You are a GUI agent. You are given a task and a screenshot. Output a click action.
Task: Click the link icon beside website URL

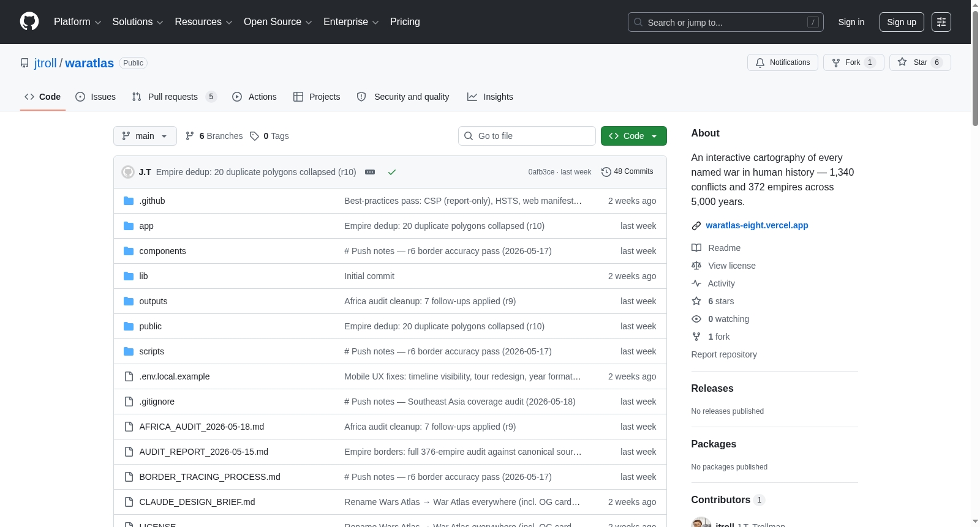[696, 226]
